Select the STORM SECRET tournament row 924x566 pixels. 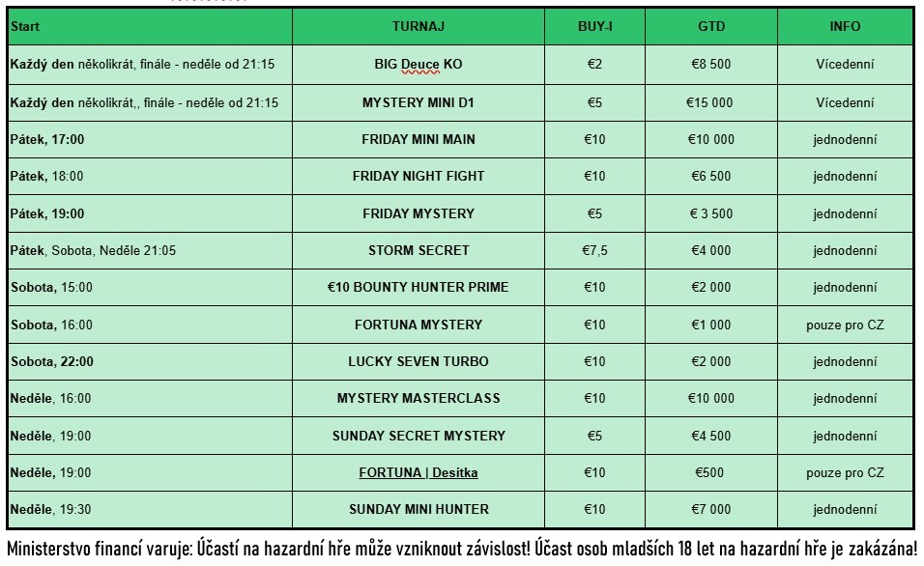[460, 250]
